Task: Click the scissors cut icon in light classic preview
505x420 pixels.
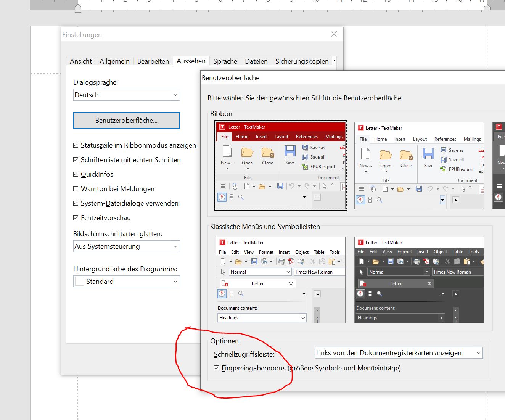Action: point(312,261)
